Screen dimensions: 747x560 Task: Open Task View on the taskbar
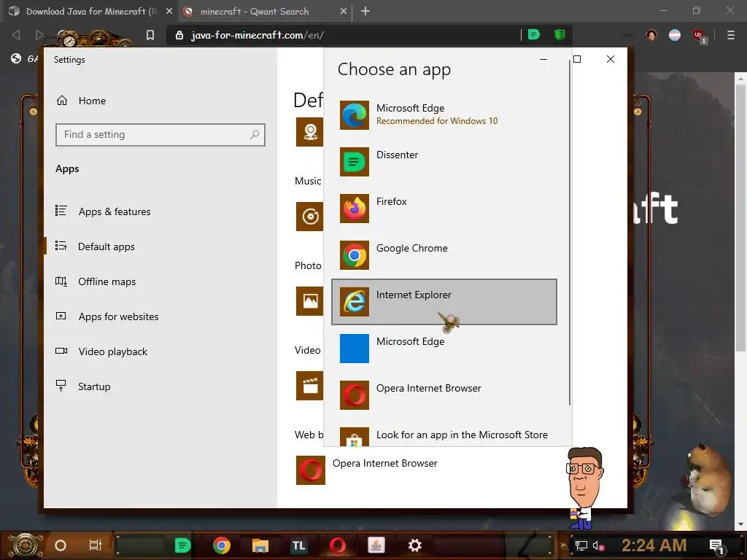[96, 545]
